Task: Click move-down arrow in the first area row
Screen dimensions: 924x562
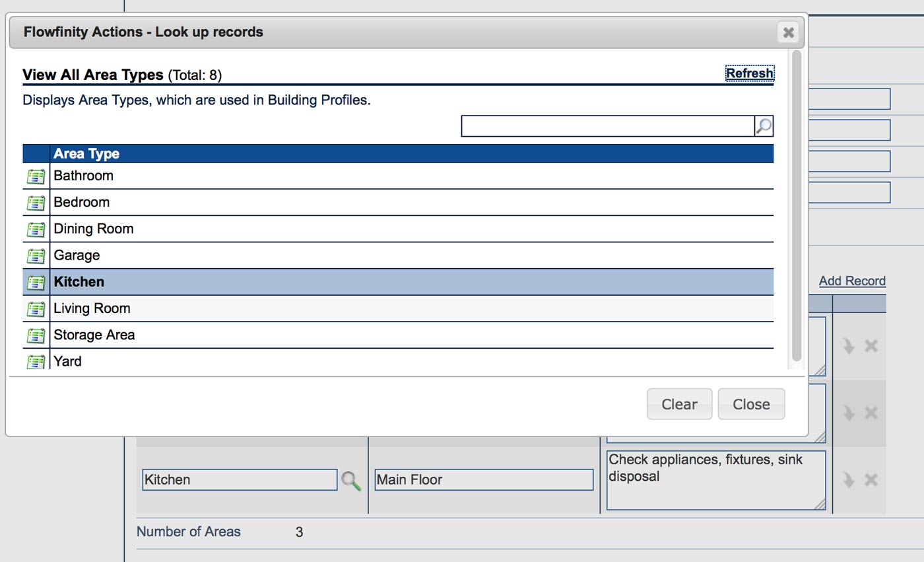Action: point(849,345)
